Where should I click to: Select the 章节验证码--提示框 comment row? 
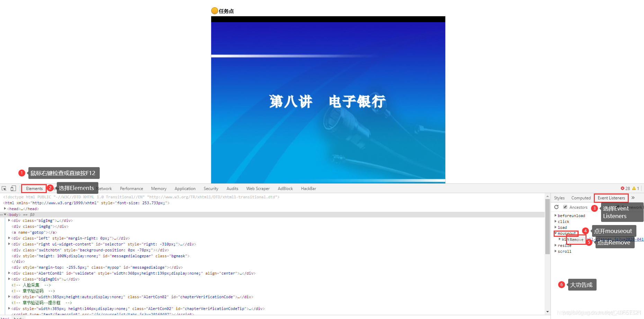pos(272,303)
